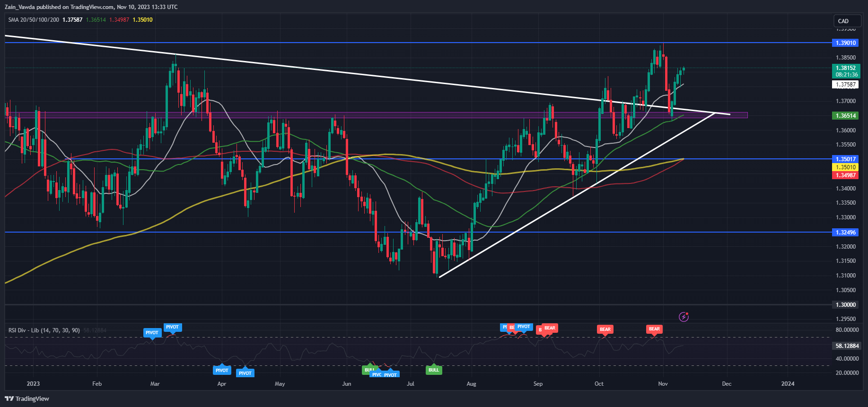868x407 pixels.
Task: Click the Aug label on the time axis
Action: tap(471, 384)
